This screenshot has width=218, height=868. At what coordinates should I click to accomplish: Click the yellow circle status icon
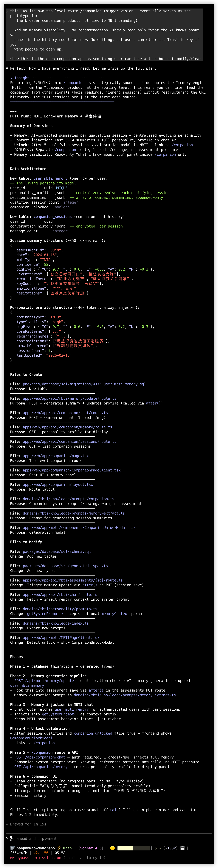point(112,848)
